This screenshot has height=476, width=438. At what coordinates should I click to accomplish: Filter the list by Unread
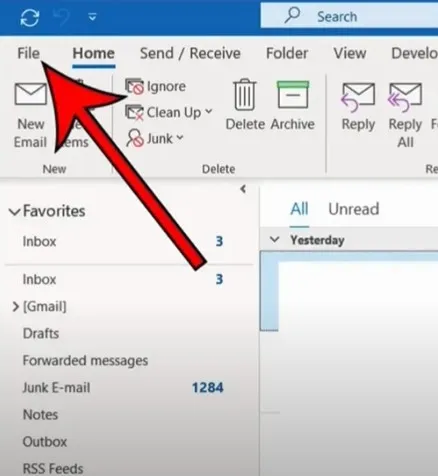pos(354,209)
